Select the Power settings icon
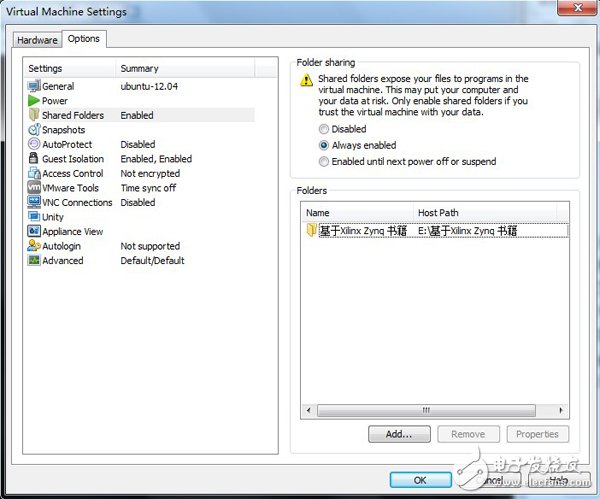 [34, 101]
